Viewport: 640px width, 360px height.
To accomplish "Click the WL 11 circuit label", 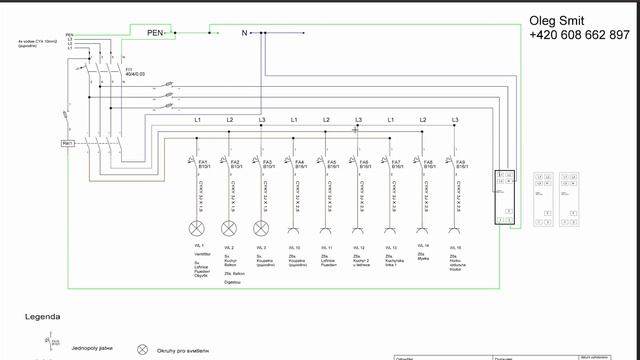I will (327, 248).
